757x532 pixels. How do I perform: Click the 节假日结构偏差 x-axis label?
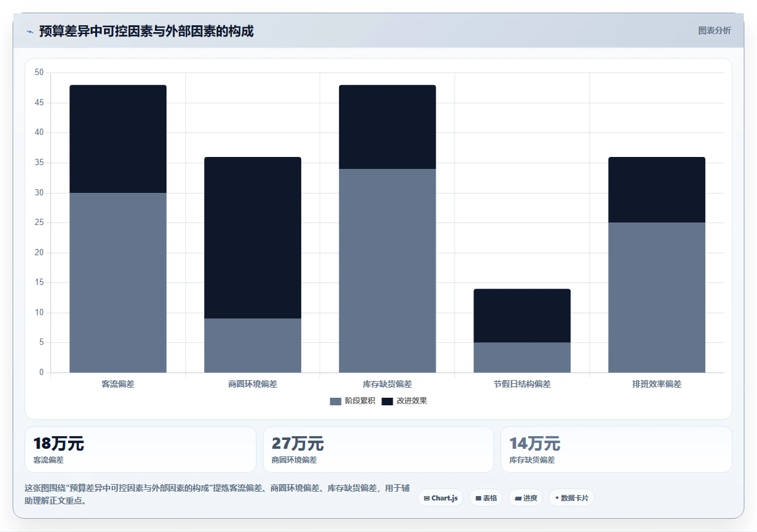pyautogui.click(x=522, y=384)
